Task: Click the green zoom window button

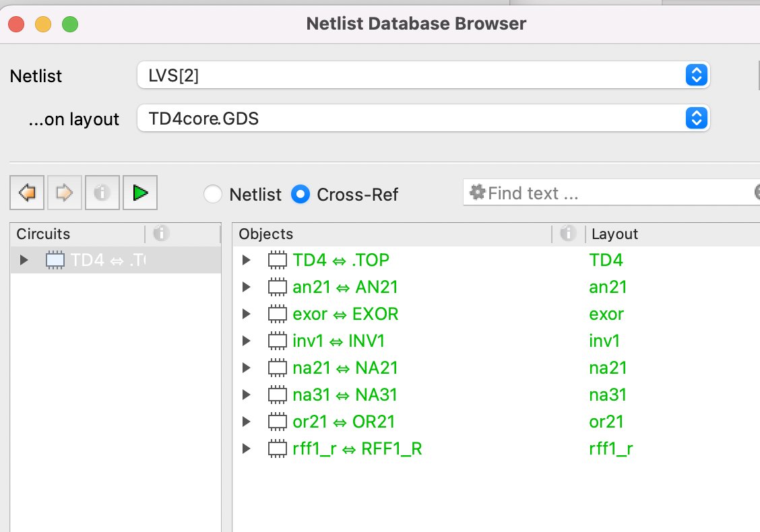Action: tap(70, 24)
